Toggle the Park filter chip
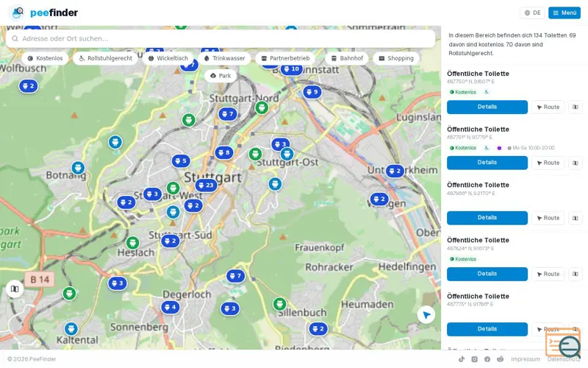588x368 pixels. pyautogui.click(x=220, y=76)
